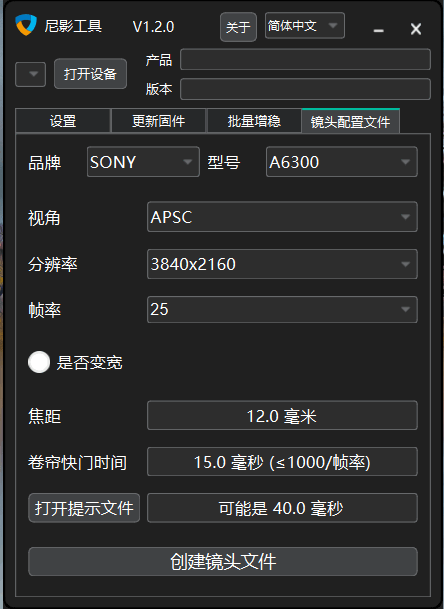Expand the A6300 model dropdown
Image resolution: width=444 pixels, height=609 pixels.
pyautogui.click(x=341, y=162)
